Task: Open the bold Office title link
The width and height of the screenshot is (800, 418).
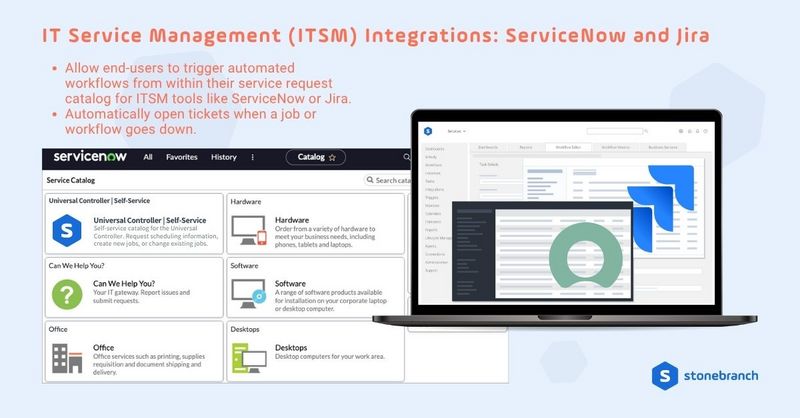Action: tap(104, 348)
